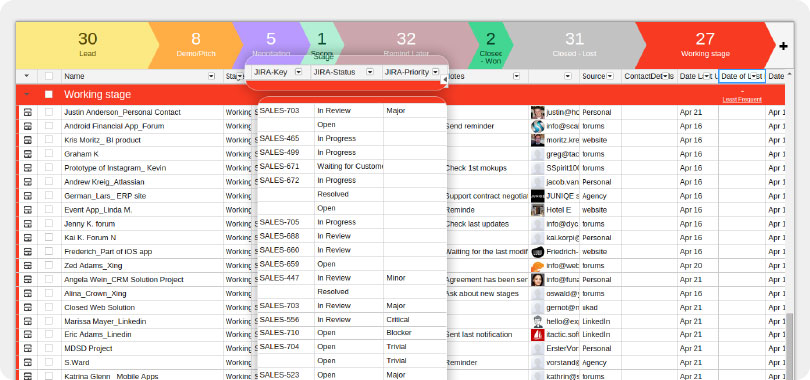This screenshot has height=380, width=810.
Task: Tick checkbox for Android Financial App_Forum
Action: [x=49, y=125]
